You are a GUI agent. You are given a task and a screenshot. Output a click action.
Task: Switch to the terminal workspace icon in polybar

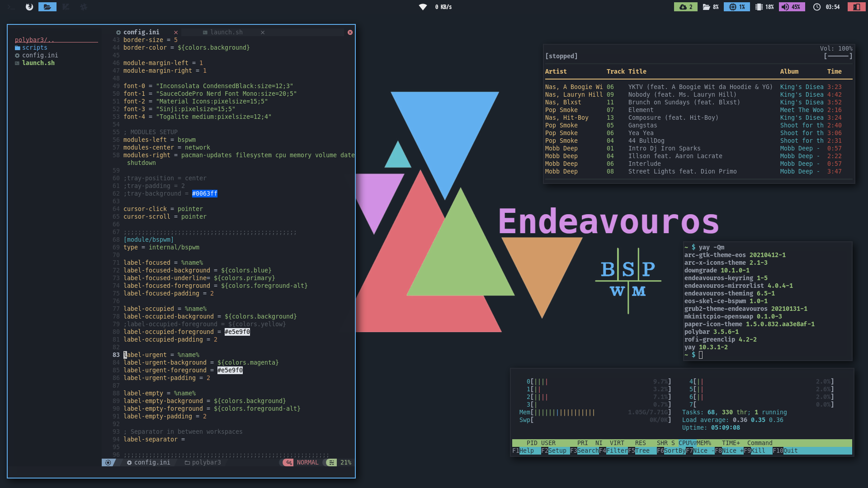pyautogui.click(x=12, y=7)
